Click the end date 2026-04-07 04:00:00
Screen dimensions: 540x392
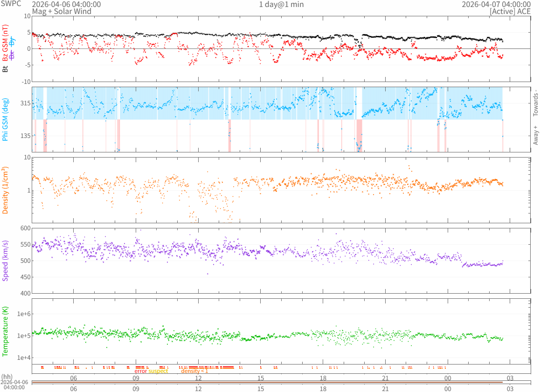[496, 4]
